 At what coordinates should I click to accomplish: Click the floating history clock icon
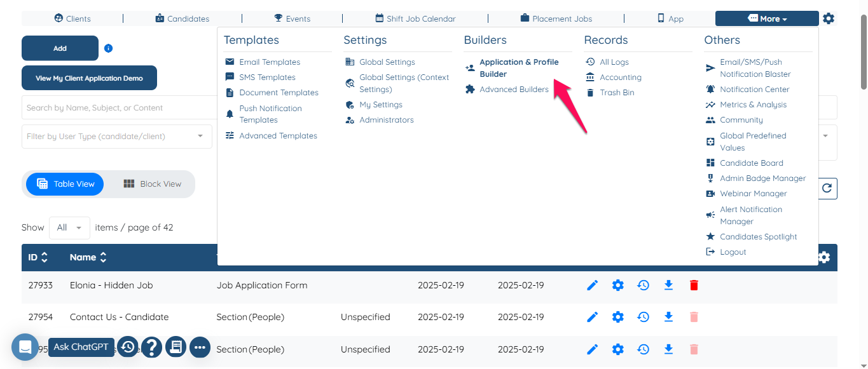[x=128, y=347]
